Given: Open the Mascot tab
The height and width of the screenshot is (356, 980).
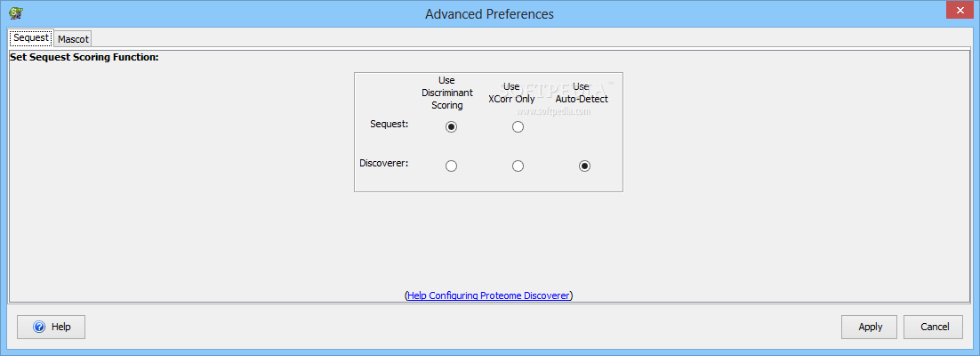Looking at the screenshot, I should tap(73, 39).
